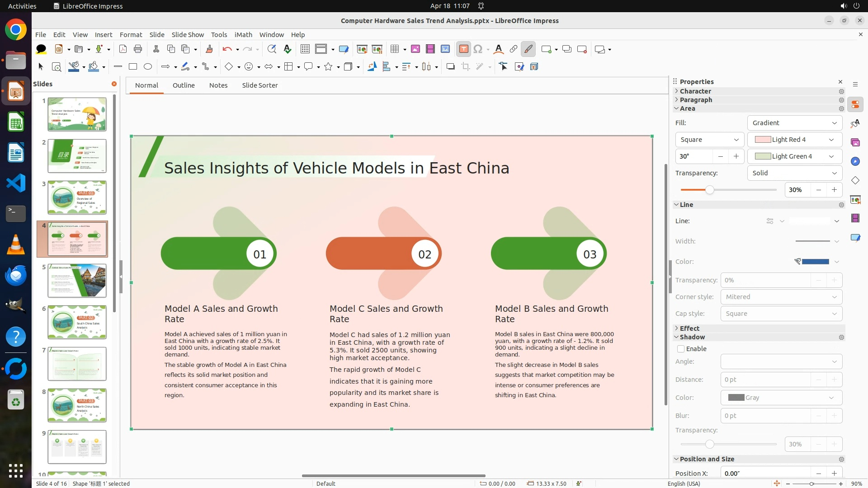Image resolution: width=868 pixels, height=488 pixels.
Task: Click the Insert Special Character icon
Action: [x=478, y=49]
